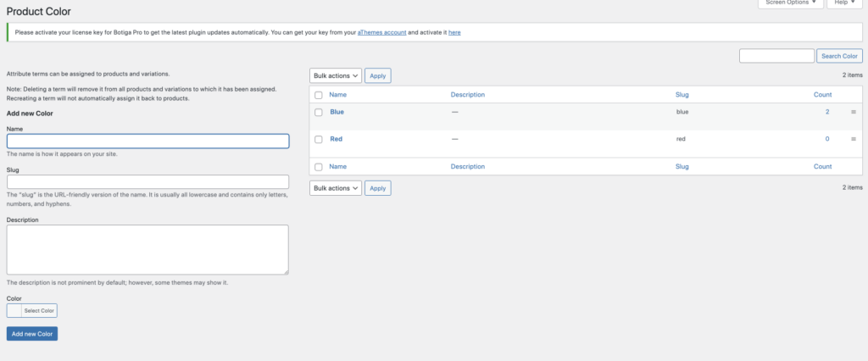Sort by Count in table footer
The width and height of the screenshot is (868, 361).
coord(822,166)
